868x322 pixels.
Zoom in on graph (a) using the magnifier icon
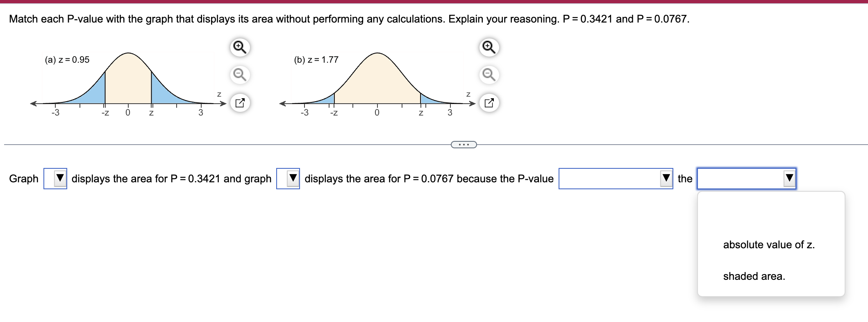(240, 47)
